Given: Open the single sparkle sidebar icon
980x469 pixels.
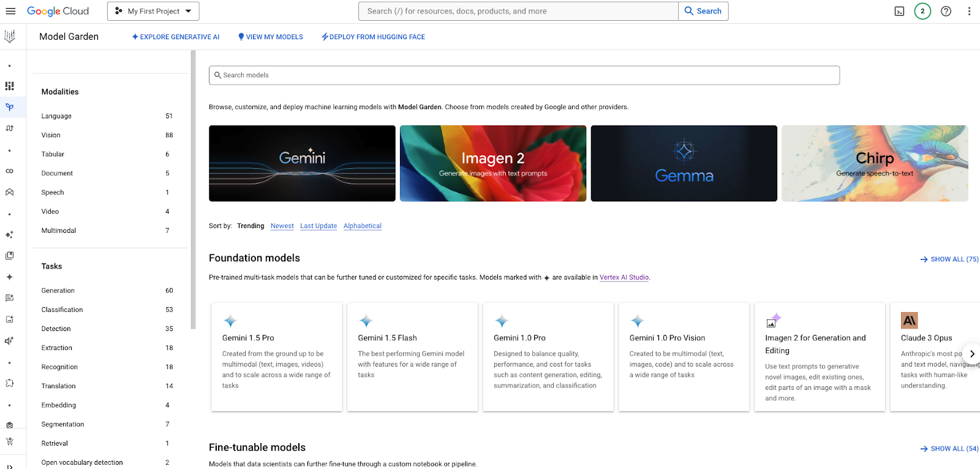Looking at the screenshot, I should [x=9, y=277].
